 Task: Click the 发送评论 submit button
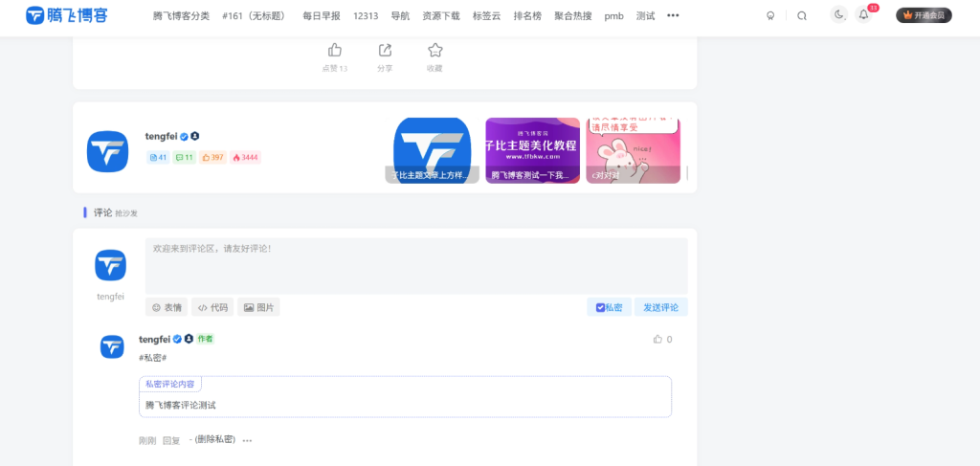pyautogui.click(x=660, y=307)
